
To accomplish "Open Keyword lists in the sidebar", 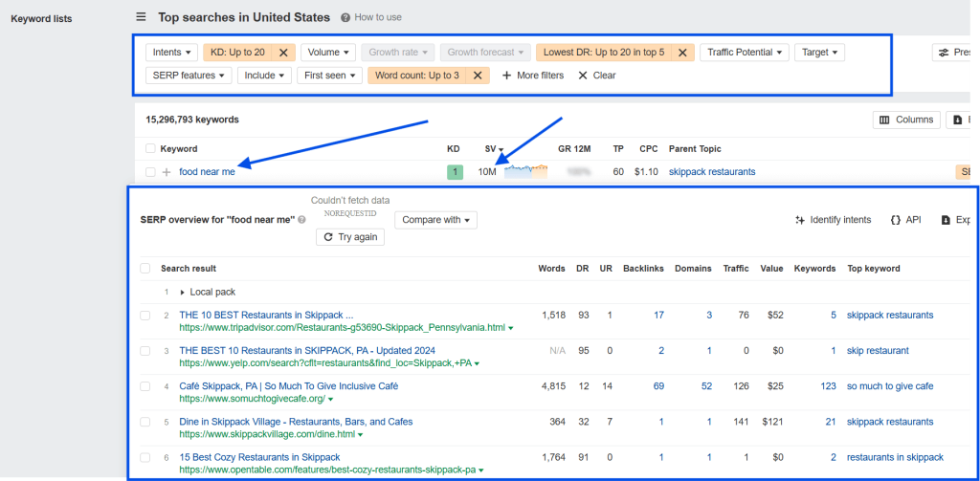I will (41, 19).
